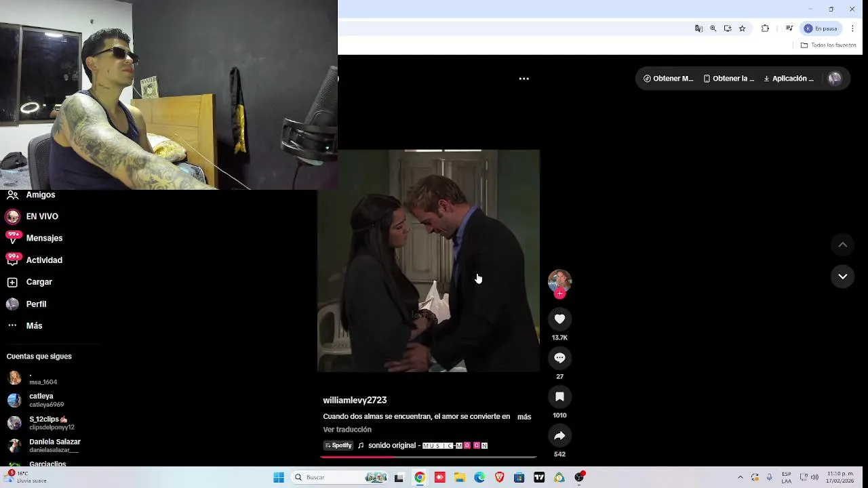Like the williamlevy2723 video with the heart icon
This screenshot has height=488, width=868.
(x=559, y=319)
